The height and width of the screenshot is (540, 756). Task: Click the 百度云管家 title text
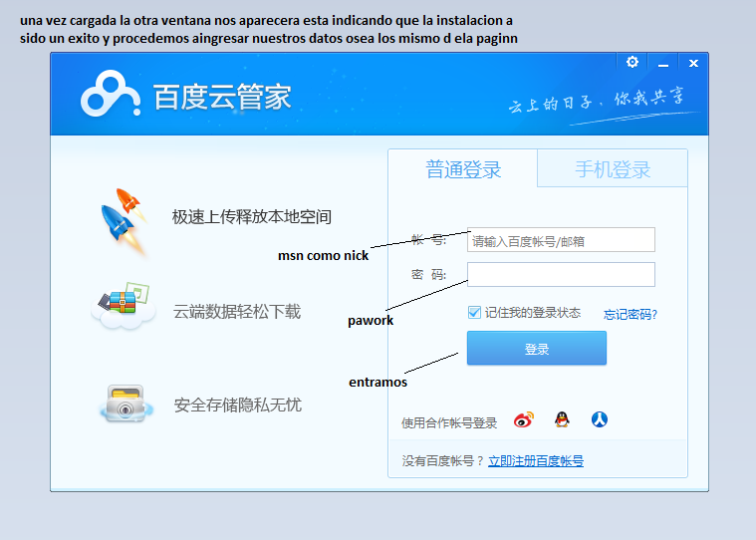(222, 97)
